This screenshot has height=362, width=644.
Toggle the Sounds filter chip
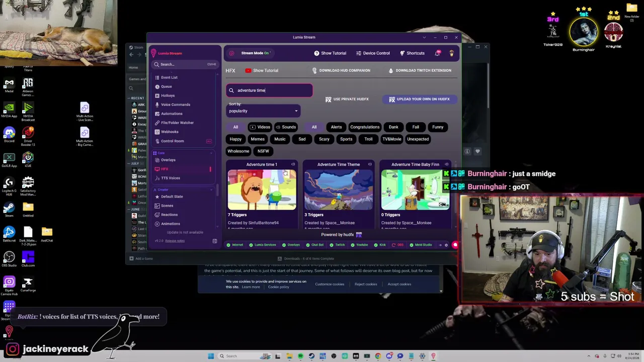pos(286,127)
